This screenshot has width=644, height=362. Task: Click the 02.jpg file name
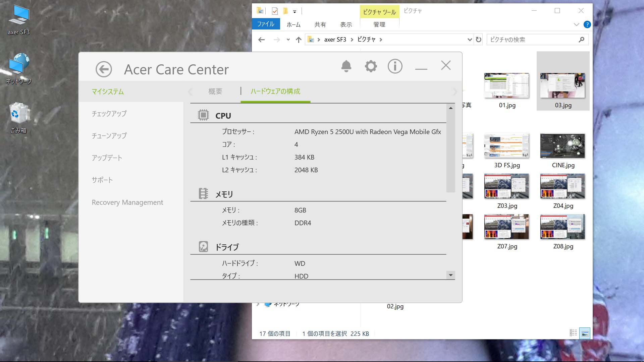(395, 306)
